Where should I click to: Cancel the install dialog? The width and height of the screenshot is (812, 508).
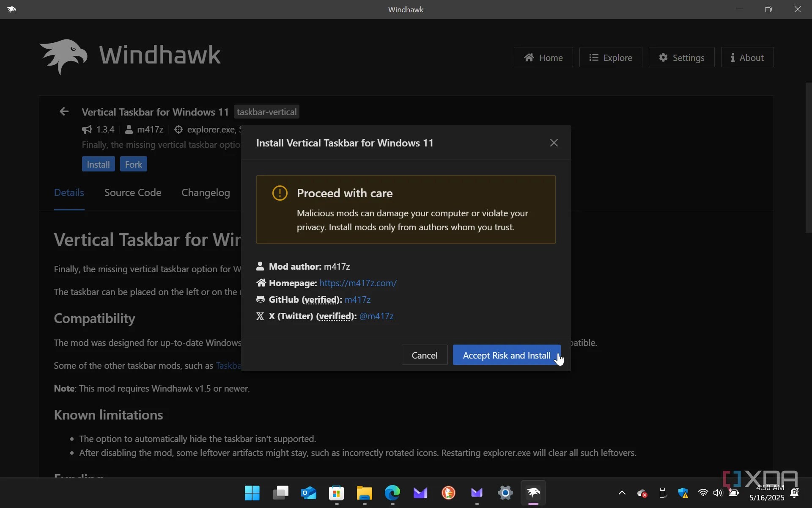tap(425, 355)
